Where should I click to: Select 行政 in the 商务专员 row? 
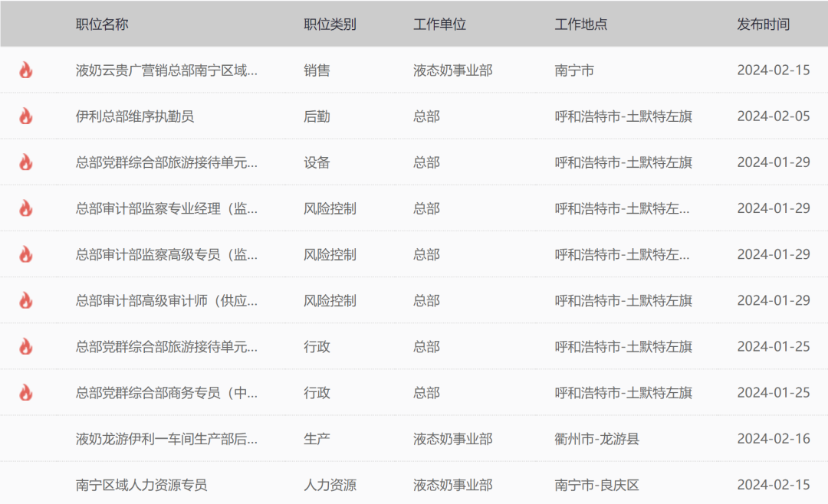317,393
